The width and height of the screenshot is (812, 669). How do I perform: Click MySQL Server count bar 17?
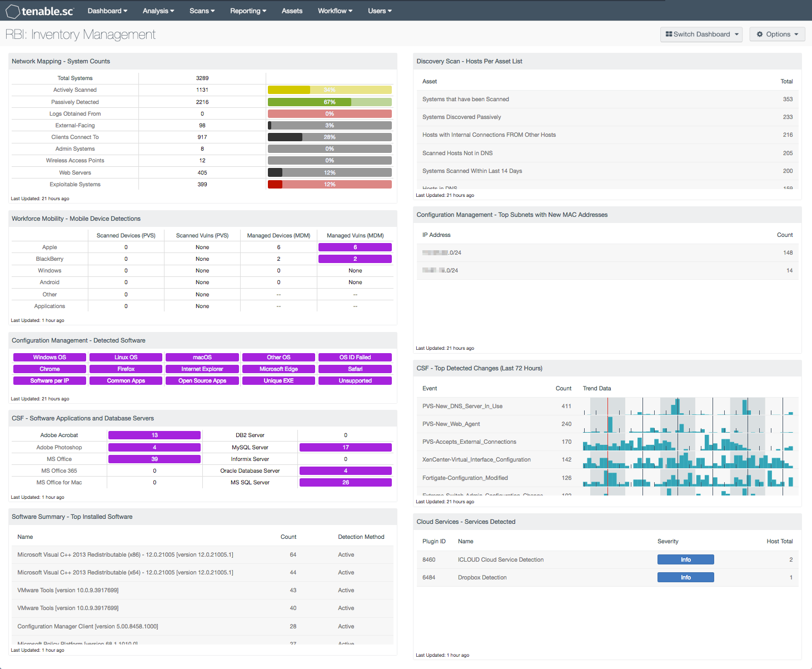346,447
